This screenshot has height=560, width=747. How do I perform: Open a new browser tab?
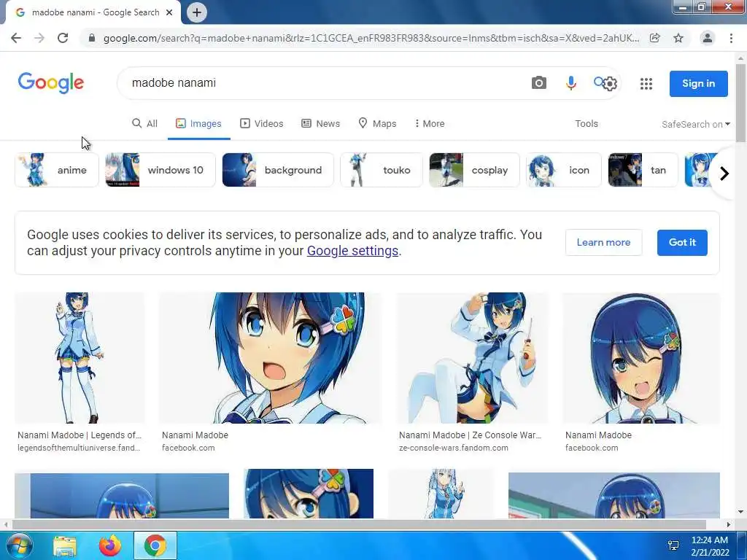click(197, 12)
